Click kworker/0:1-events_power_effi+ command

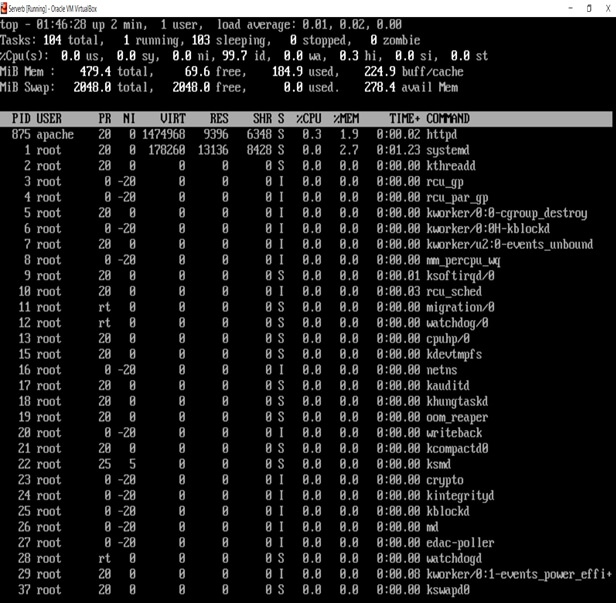point(519,575)
